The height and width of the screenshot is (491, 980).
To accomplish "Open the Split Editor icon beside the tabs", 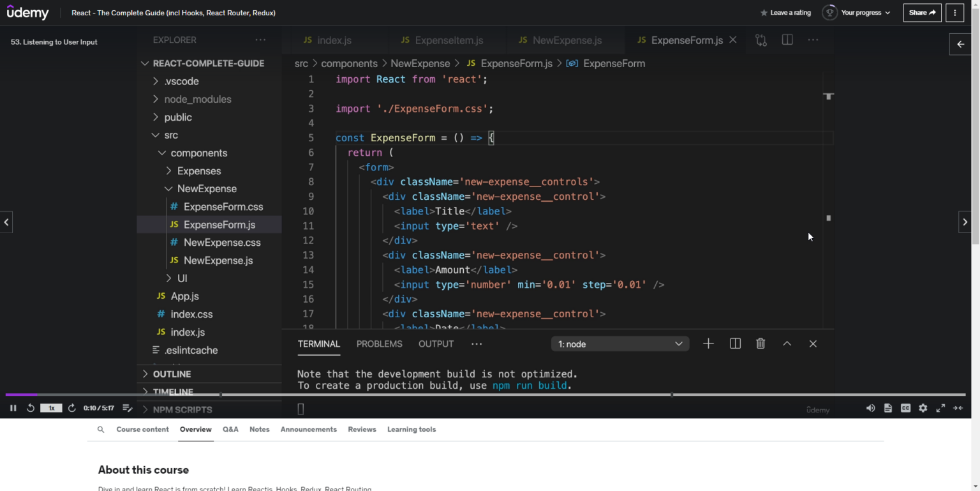I will pyautogui.click(x=787, y=40).
